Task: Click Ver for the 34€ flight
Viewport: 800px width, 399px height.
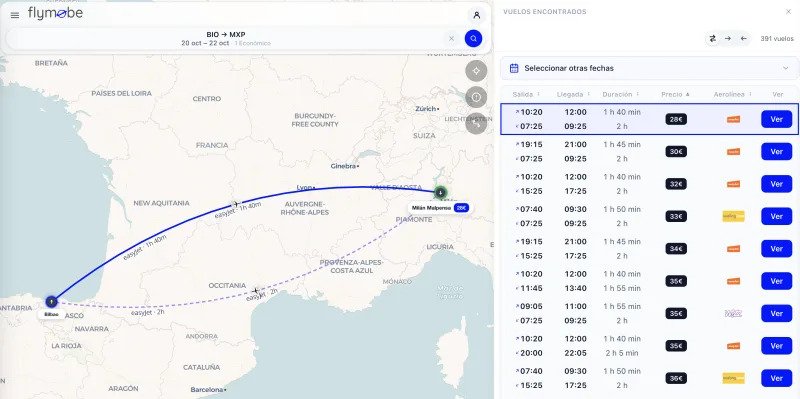Action: (777, 248)
